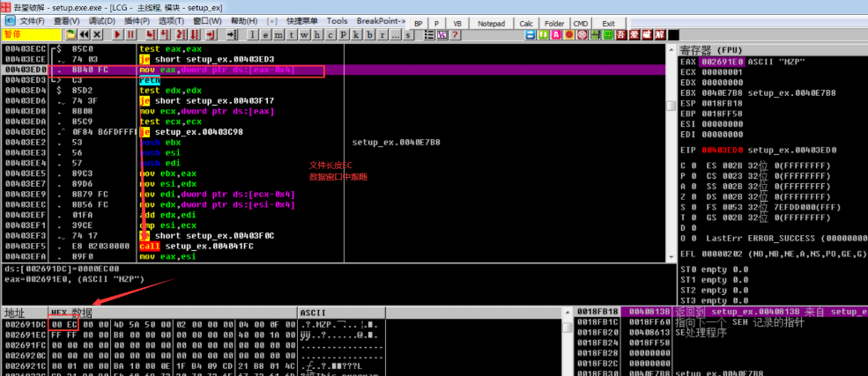
Task: Open the 窗口(W) menu
Action: (207, 21)
